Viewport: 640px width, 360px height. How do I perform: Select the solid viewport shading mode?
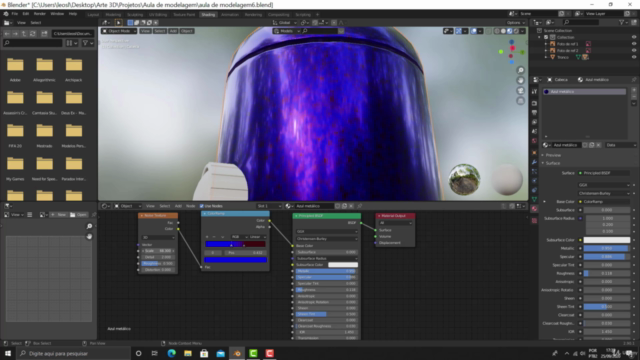(503, 31)
